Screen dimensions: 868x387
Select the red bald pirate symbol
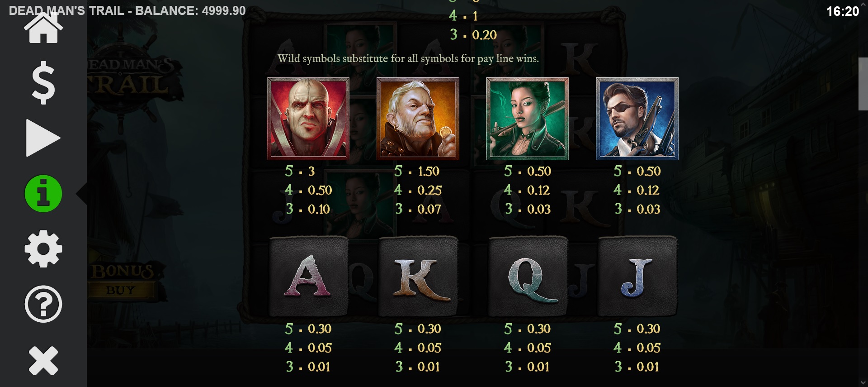click(x=308, y=119)
